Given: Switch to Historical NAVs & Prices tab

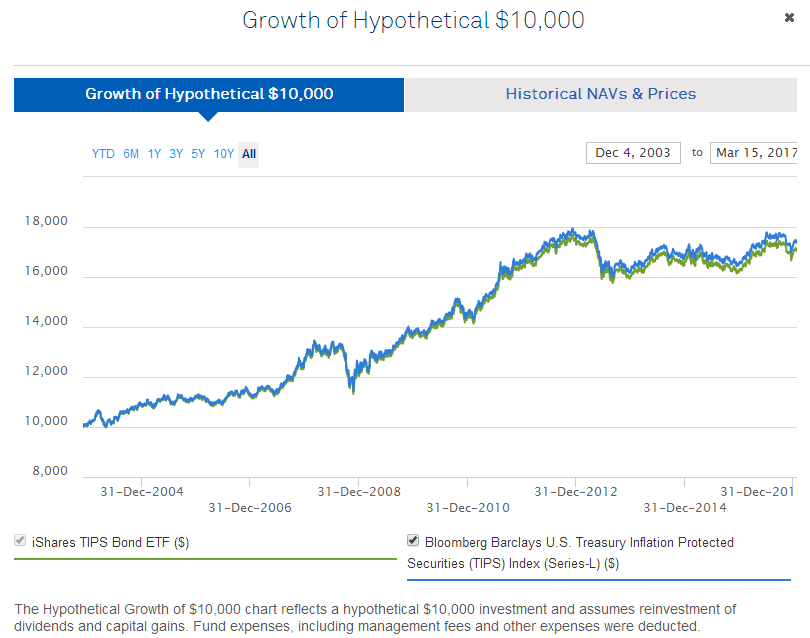Looking at the screenshot, I should point(600,94).
